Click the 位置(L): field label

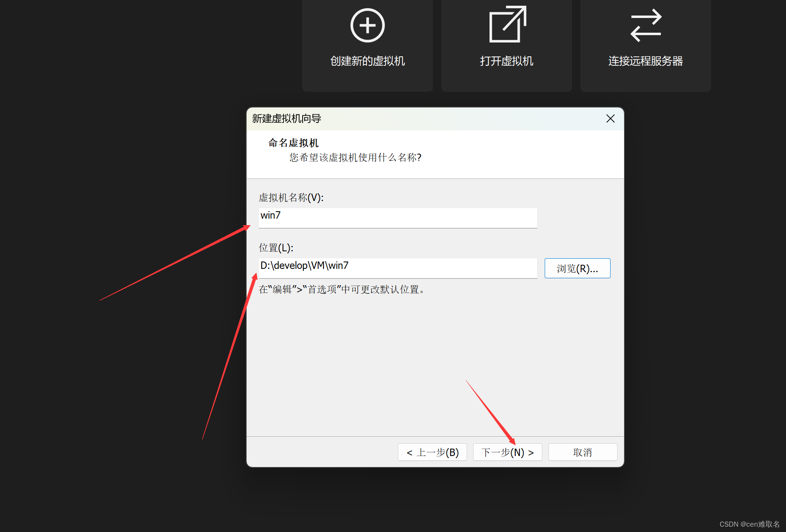click(x=276, y=248)
